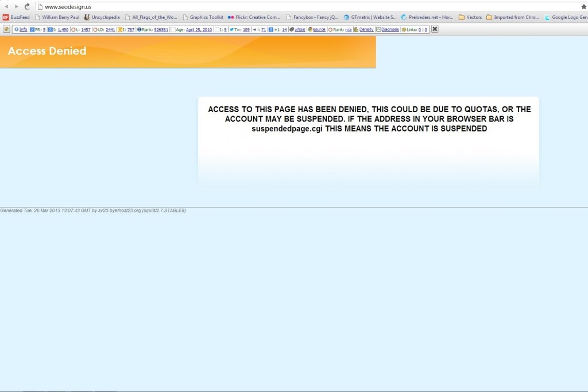This screenshot has height=392, width=588.
Task: Open the whois link
Action: click(300, 29)
